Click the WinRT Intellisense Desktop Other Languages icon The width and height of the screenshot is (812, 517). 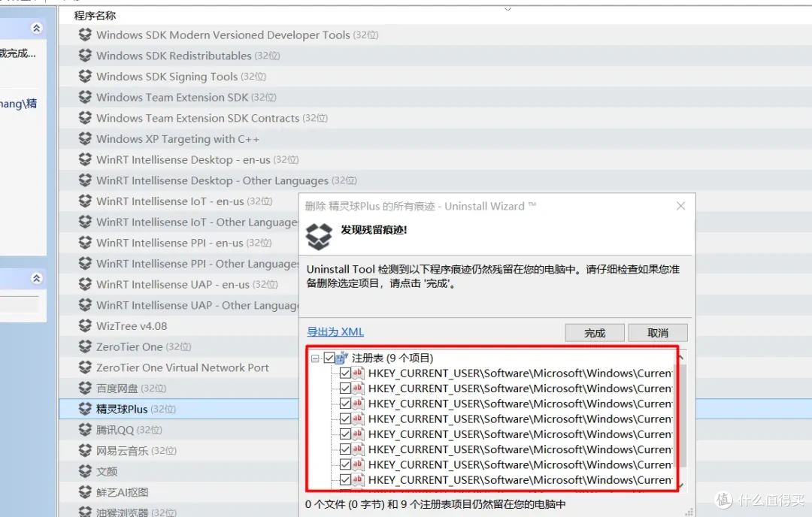point(86,180)
